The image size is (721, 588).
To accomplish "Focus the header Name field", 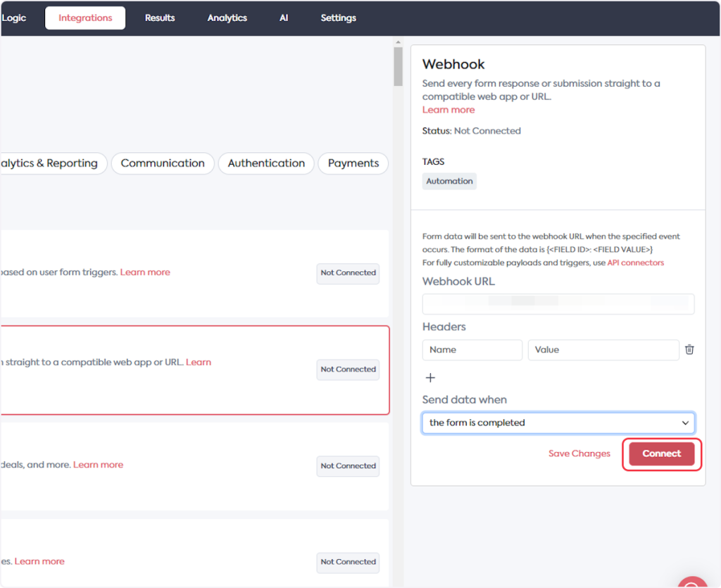I will coord(472,350).
